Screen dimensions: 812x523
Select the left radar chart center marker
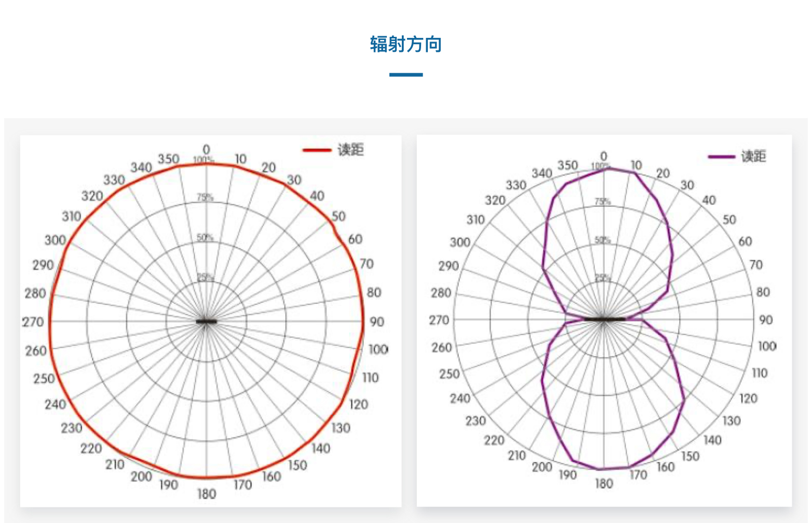[207, 322]
